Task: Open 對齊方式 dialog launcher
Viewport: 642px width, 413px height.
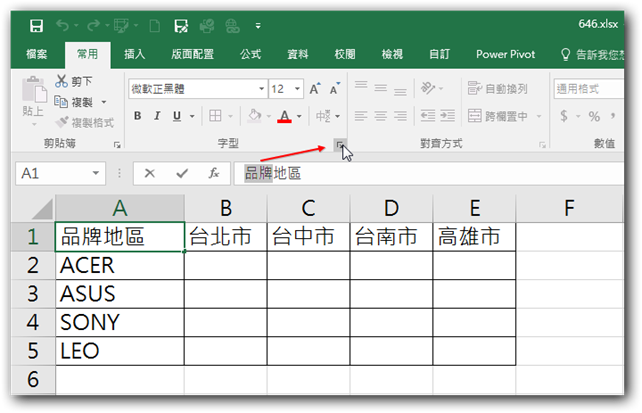Action: (x=543, y=145)
